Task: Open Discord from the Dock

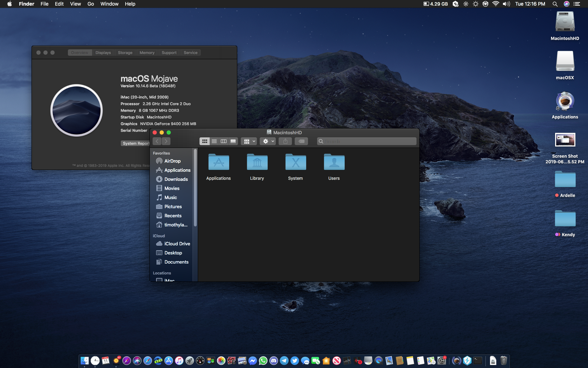Action: [x=274, y=361]
